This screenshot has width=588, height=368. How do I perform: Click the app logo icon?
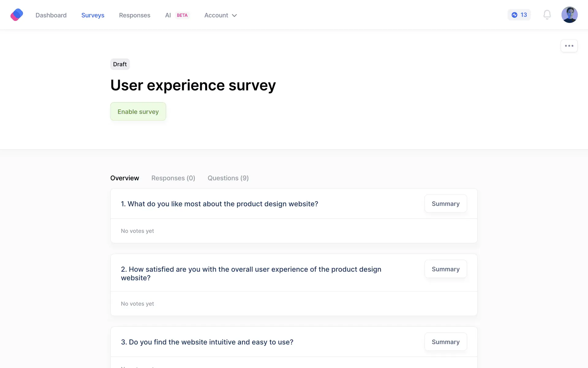(x=17, y=15)
